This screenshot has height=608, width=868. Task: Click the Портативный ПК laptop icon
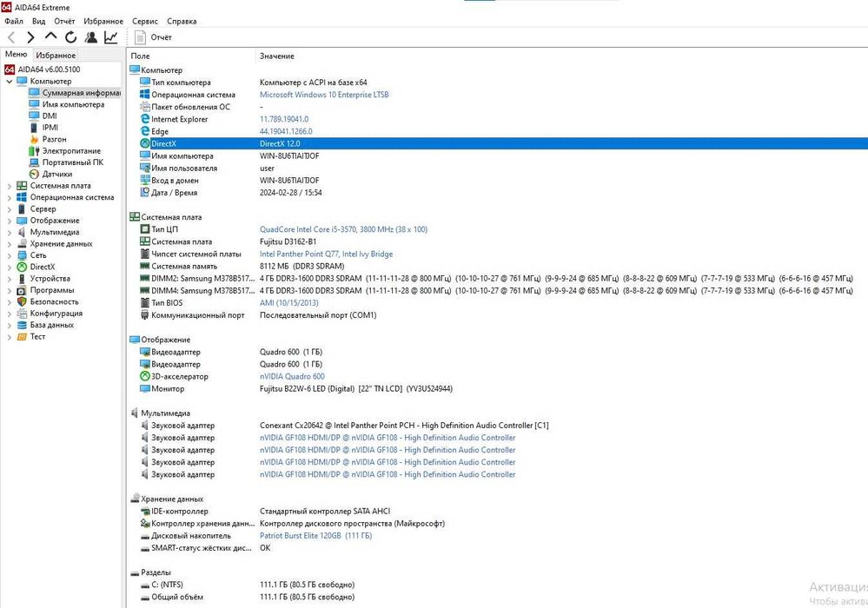click(34, 162)
